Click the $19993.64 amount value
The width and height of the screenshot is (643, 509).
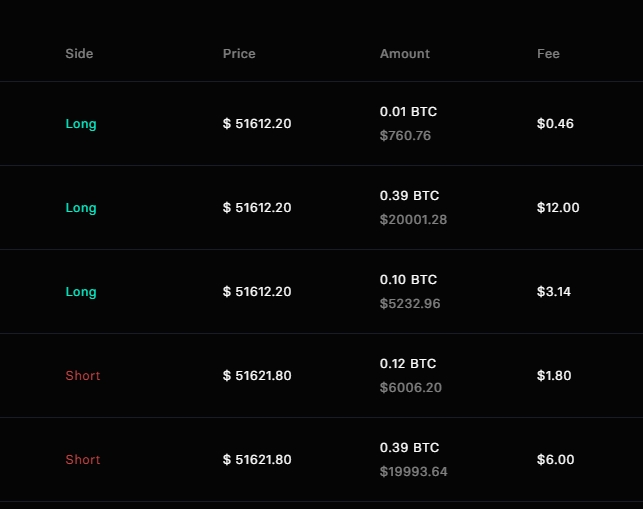pyautogui.click(x=413, y=472)
